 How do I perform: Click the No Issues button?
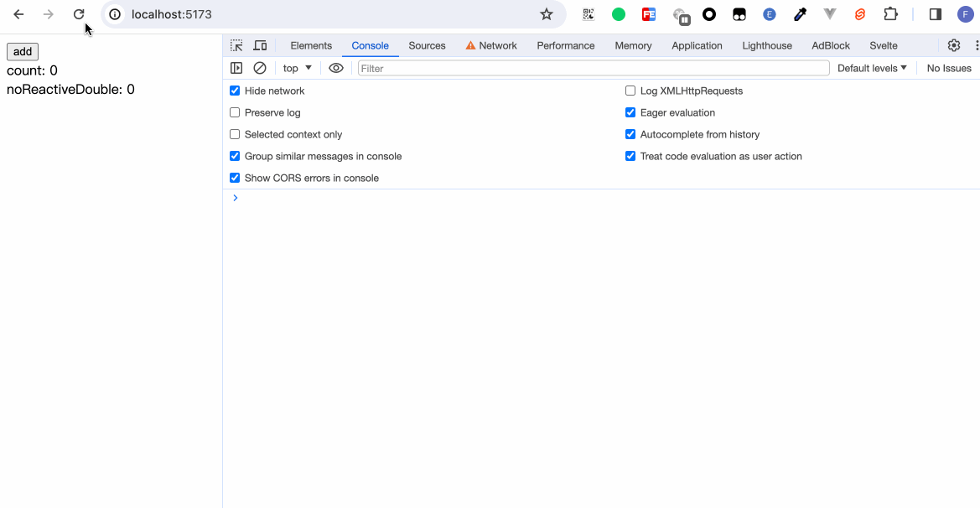coord(949,68)
